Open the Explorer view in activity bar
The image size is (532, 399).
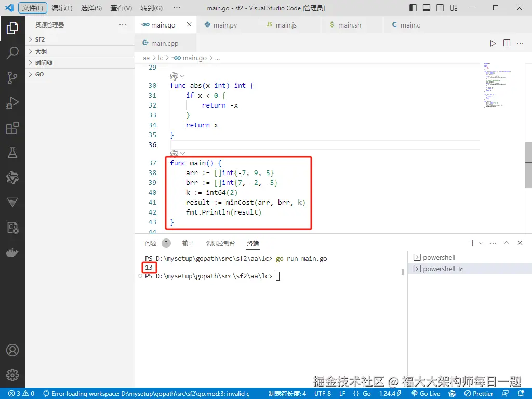click(x=12, y=28)
